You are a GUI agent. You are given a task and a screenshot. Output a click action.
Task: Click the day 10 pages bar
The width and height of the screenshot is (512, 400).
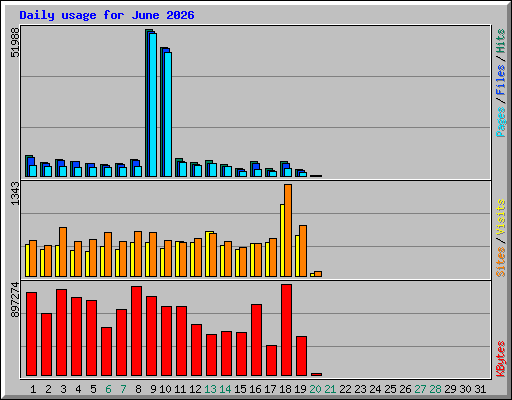pyautogui.click(x=168, y=114)
